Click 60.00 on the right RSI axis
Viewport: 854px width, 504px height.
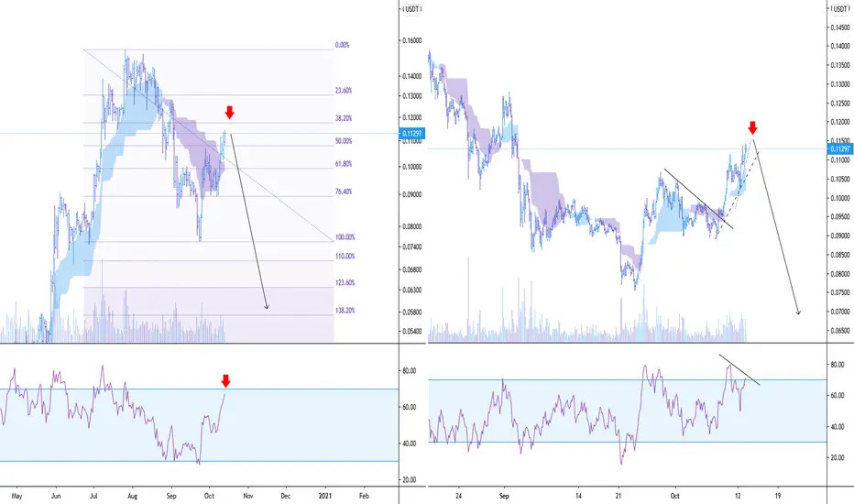(x=838, y=396)
